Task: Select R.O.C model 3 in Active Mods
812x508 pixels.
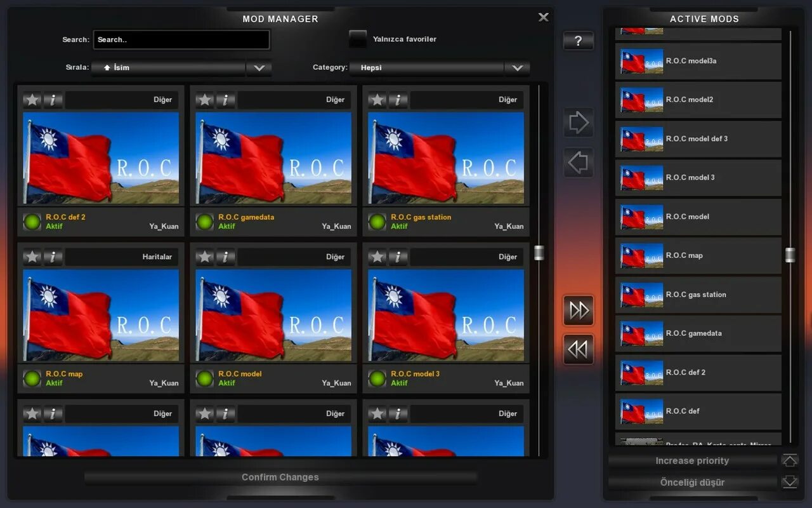Action: pyautogui.click(x=698, y=178)
